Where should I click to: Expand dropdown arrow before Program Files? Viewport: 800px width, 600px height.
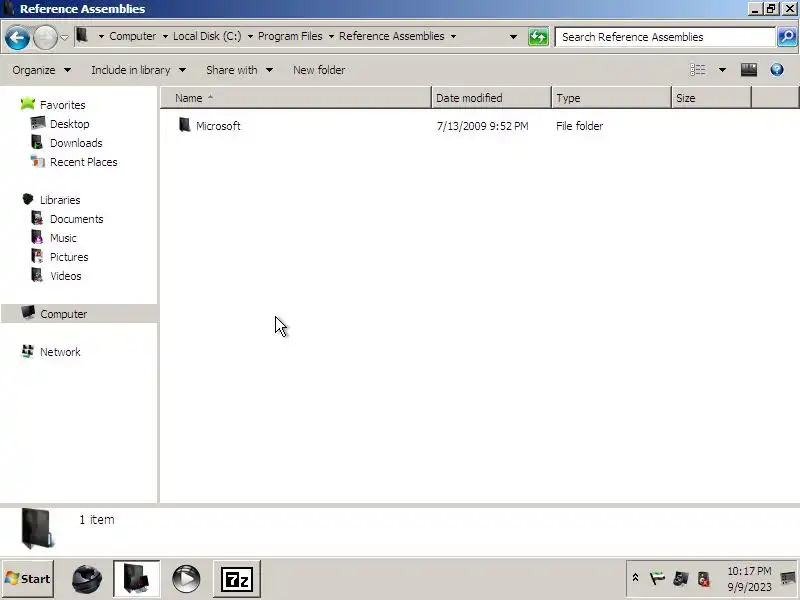pyautogui.click(x=250, y=36)
